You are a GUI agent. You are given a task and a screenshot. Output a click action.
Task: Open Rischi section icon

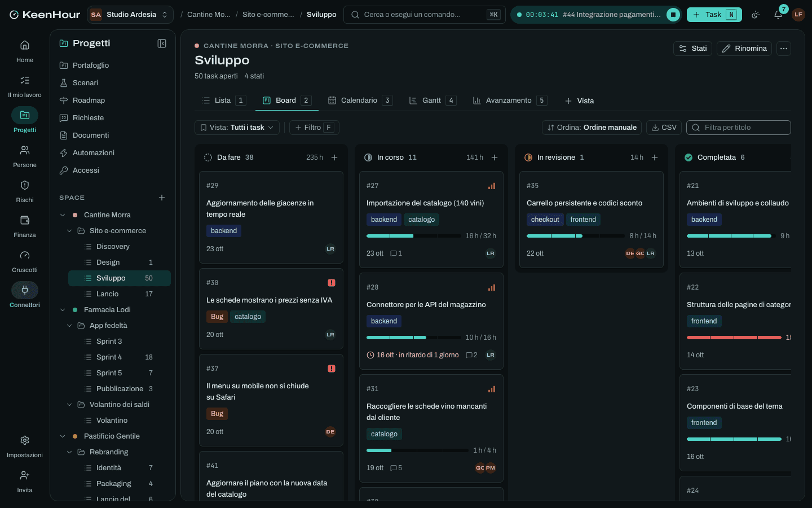[25, 185]
